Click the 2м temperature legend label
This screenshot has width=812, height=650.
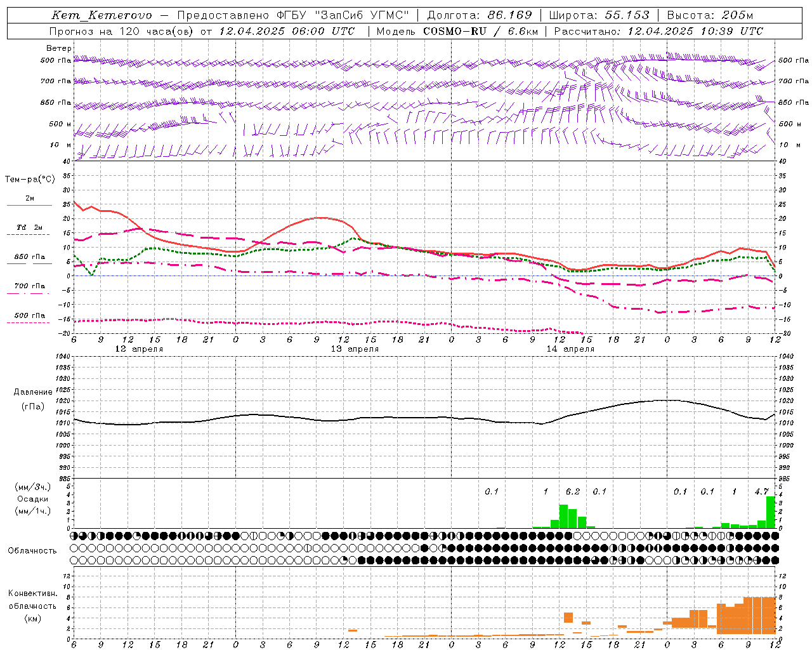[30, 198]
